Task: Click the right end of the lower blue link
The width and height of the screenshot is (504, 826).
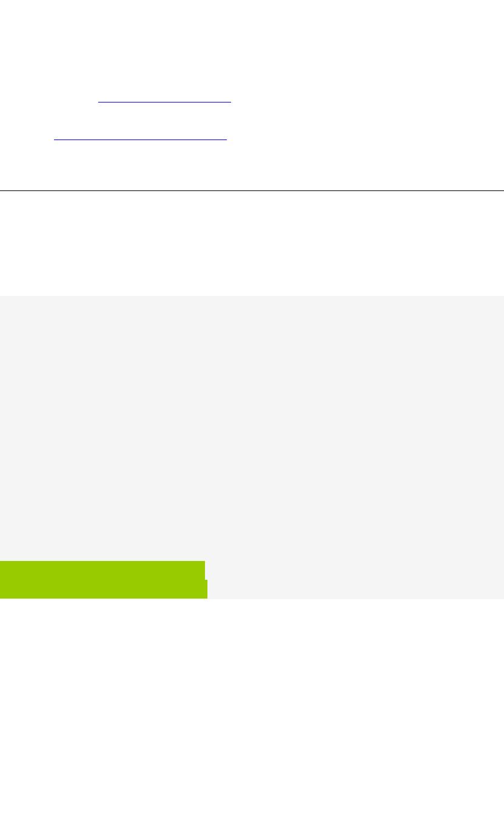Action: click(x=224, y=139)
